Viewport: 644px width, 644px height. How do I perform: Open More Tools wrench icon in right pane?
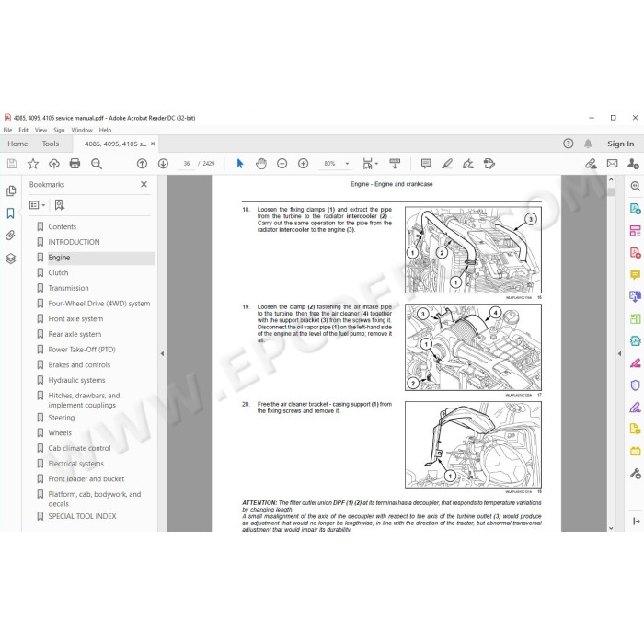[x=635, y=474]
